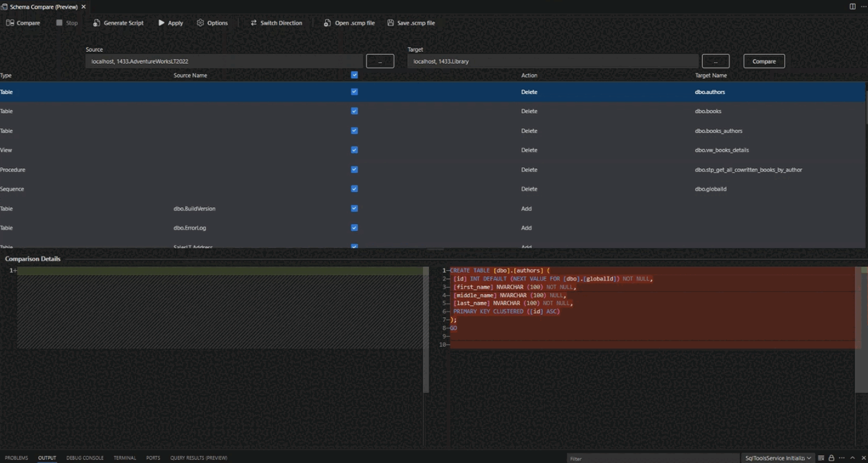Image resolution: width=868 pixels, height=463 pixels.
Task: Switch to the TERMINAL tab
Action: [x=124, y=458]
